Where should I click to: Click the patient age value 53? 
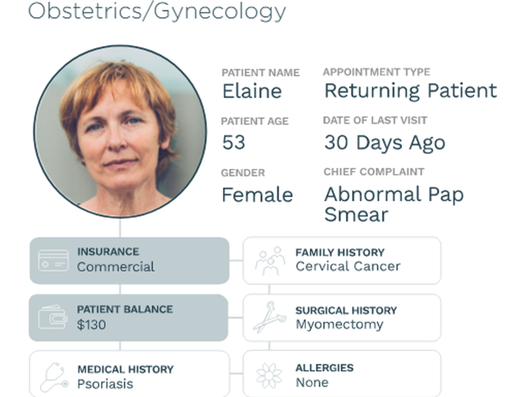point(234,142)
